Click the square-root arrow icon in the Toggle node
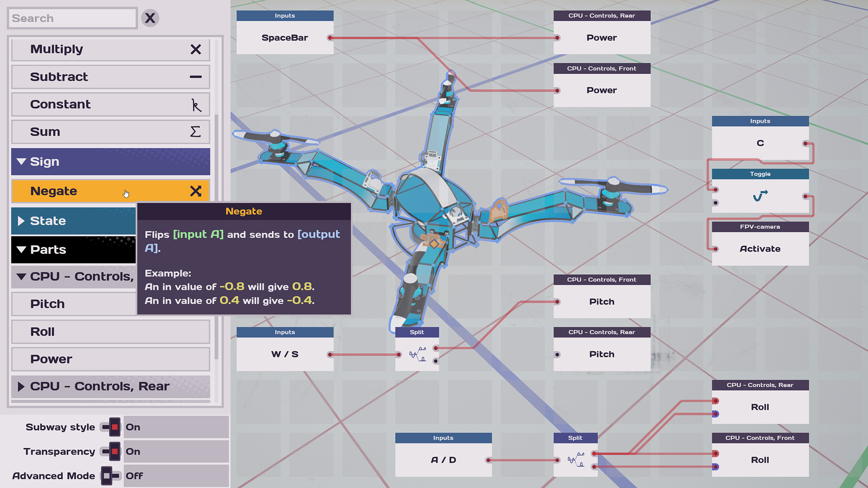Image resolution: width=868 pixels, height=488 pixels. (x=760, y=196)
